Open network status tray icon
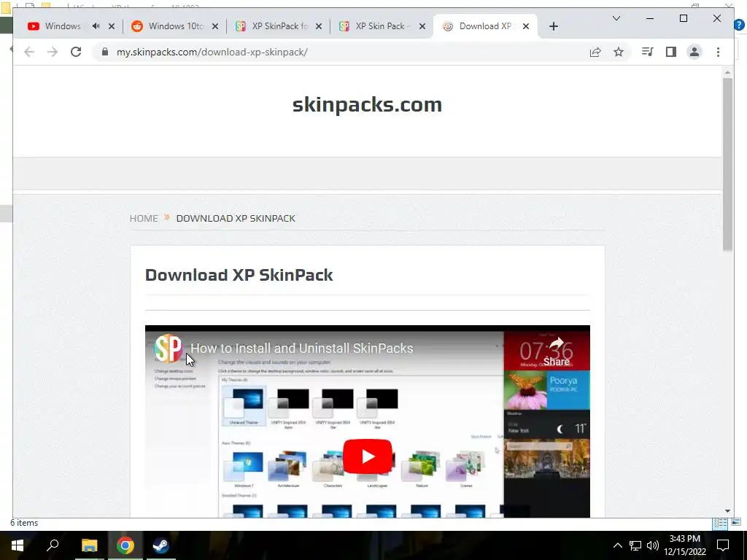Image resolution: width=747 pixels, height=560 pixels. [635, 545]
